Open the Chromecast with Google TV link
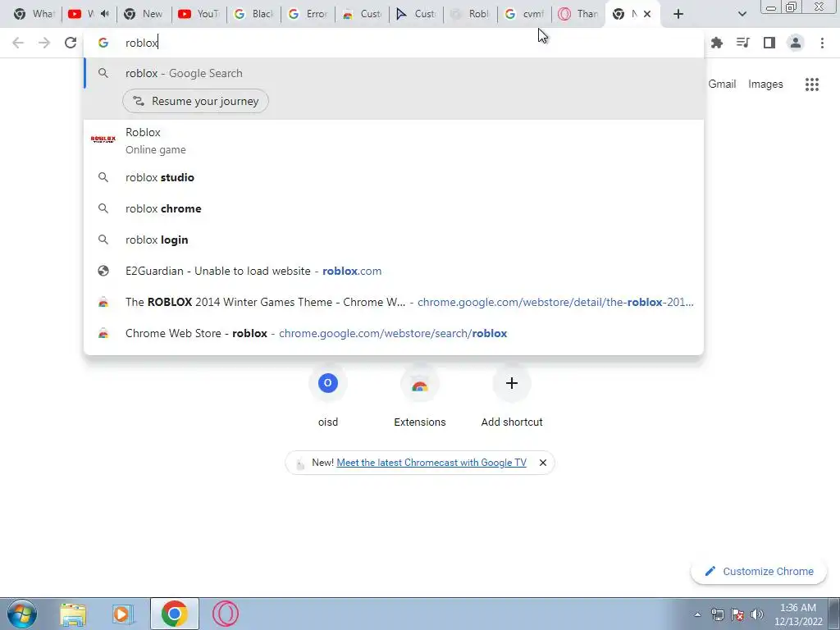The height and width of the screenshot is (630, 840). [x=431, y=463]
